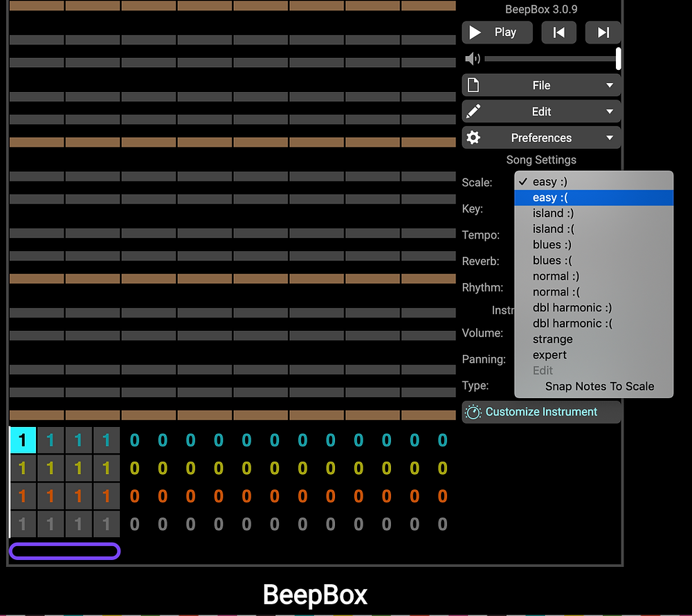The image size is (692, 616).
Task: Open the File dropdown menu
Action: click(x=542, y=85)
